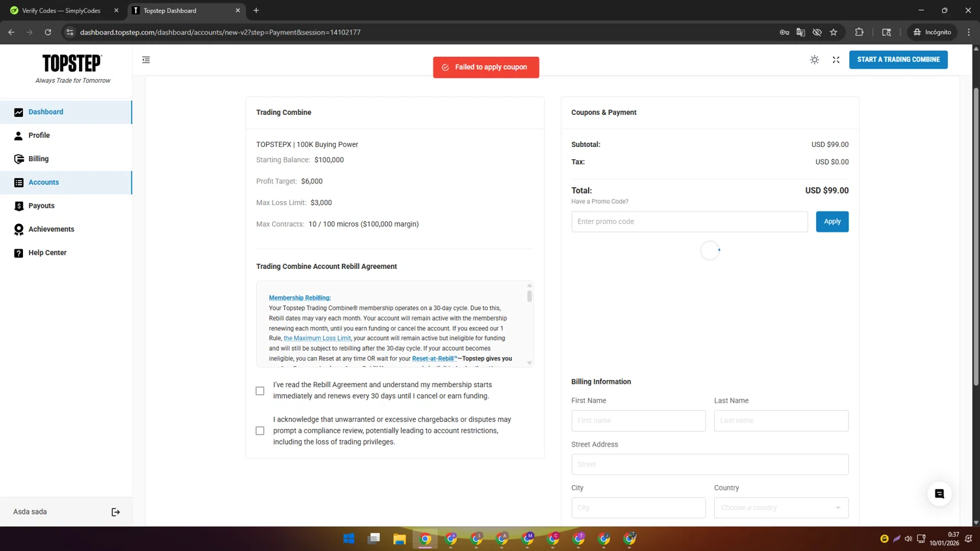Click the rebill agreement scrollbar thumb
Screen dimensions: 980x551
click(529, 296)
